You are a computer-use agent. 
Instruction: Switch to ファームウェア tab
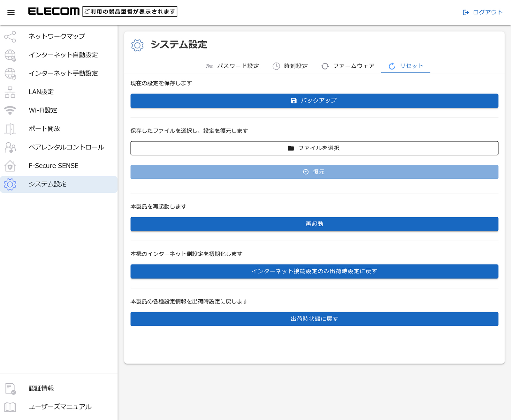[x=348, y=66]
